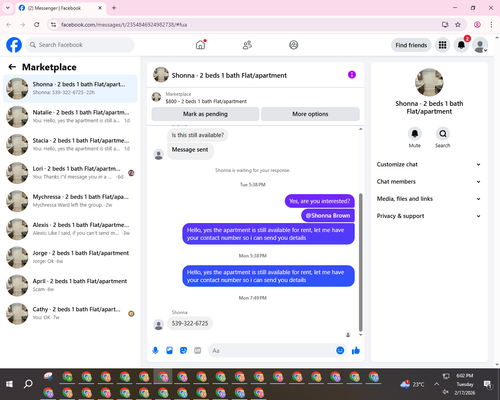500x400 pixels.
Task: Open the tab search dropdown arrow
Action: (8, 8)
